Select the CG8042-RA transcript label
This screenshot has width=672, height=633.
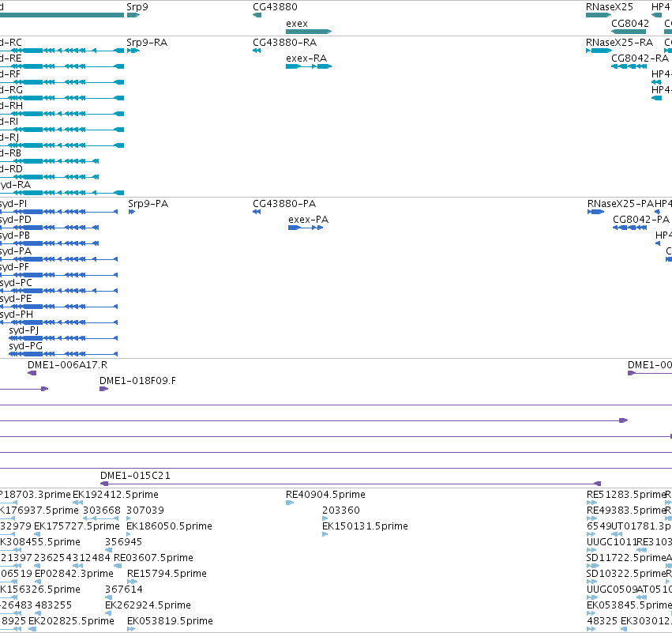click(x=640, y=58)
